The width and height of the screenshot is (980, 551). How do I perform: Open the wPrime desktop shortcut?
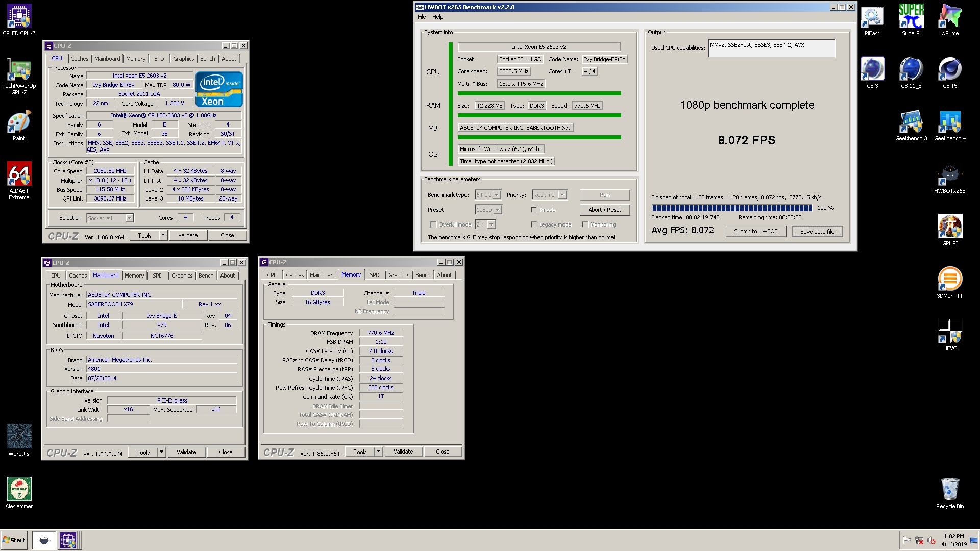[x=950, y=20]
